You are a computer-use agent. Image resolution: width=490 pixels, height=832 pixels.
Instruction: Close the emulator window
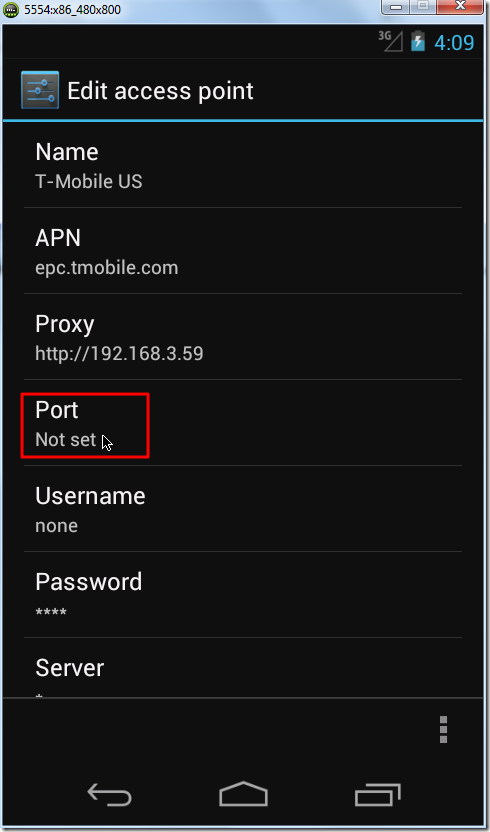[x=460, y=6]
